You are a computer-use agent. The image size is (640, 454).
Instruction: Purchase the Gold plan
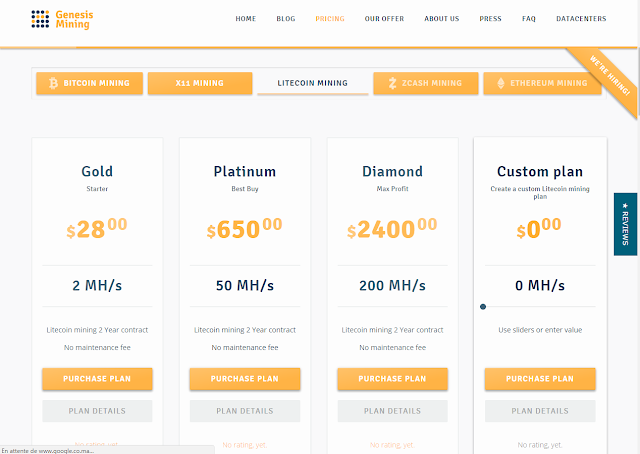pos(97,379)
